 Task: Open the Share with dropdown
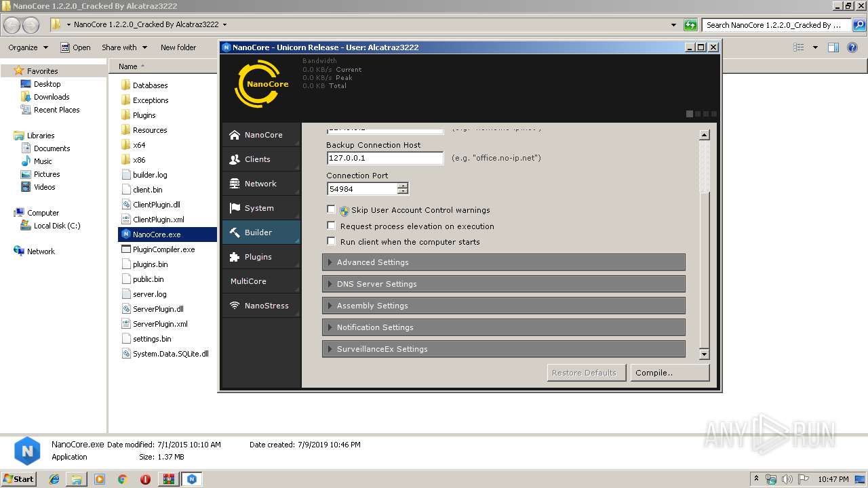(x=125, y=47)
